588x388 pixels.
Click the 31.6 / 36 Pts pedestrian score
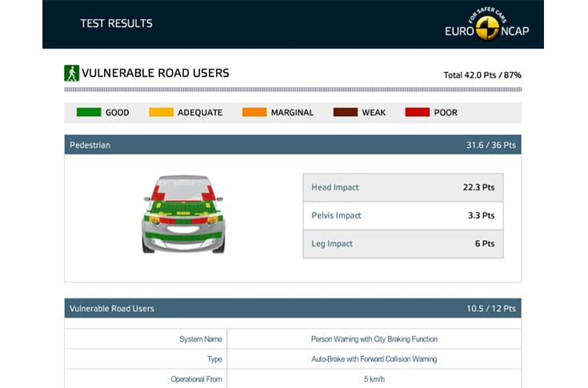[x=490, y=146]
